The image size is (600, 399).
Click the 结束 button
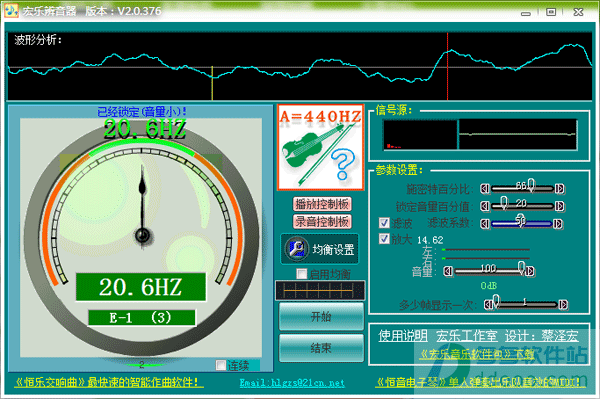pos(321,348)
